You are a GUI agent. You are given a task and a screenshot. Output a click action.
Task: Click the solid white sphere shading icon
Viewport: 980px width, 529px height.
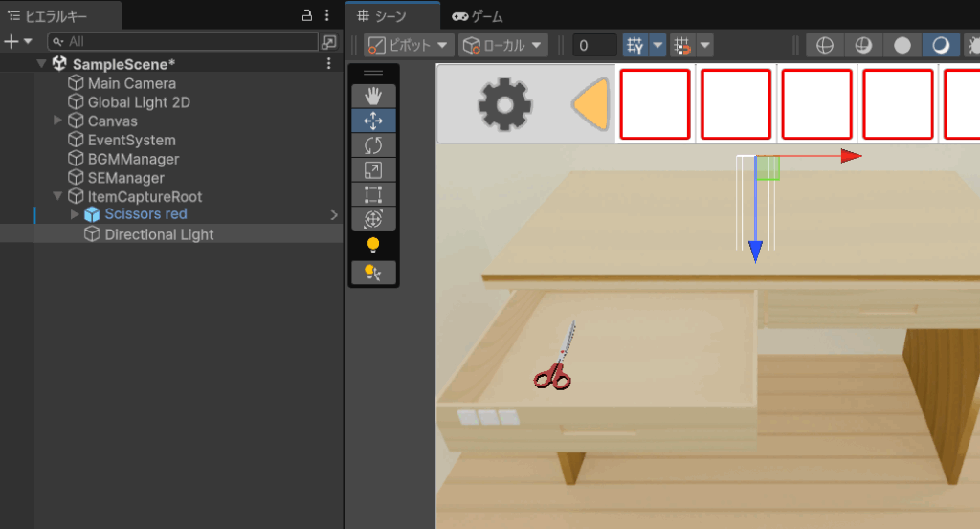(902, 46)
